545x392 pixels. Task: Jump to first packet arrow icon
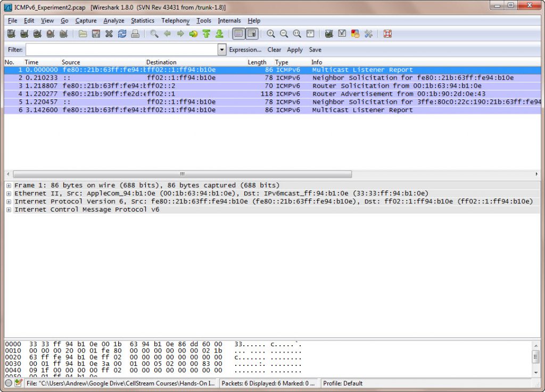[207, 34]
